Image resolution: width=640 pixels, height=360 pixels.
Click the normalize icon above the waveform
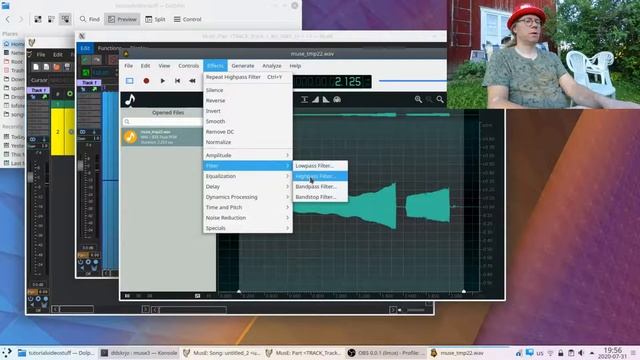(x=304, y=100)
